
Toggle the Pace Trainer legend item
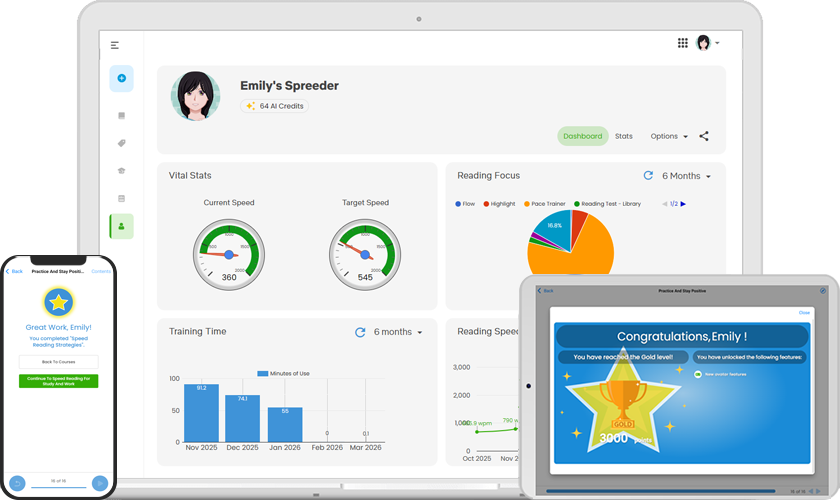544,204
